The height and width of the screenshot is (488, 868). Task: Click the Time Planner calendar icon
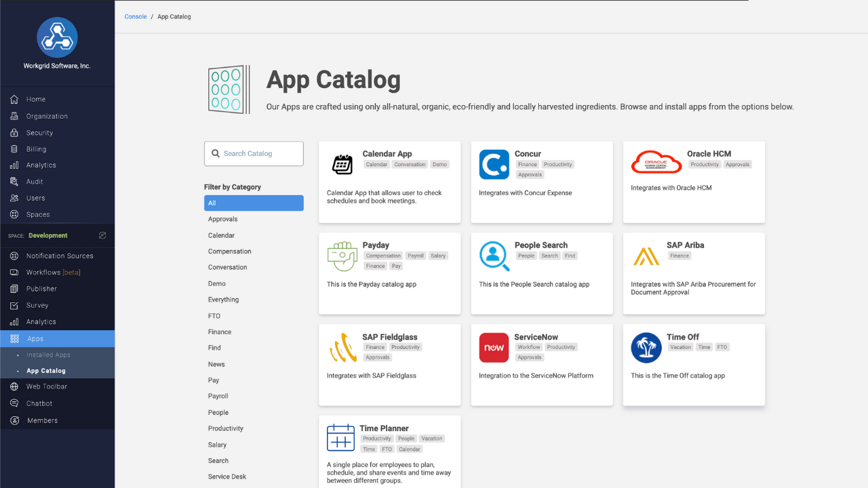tap(341, 438)
